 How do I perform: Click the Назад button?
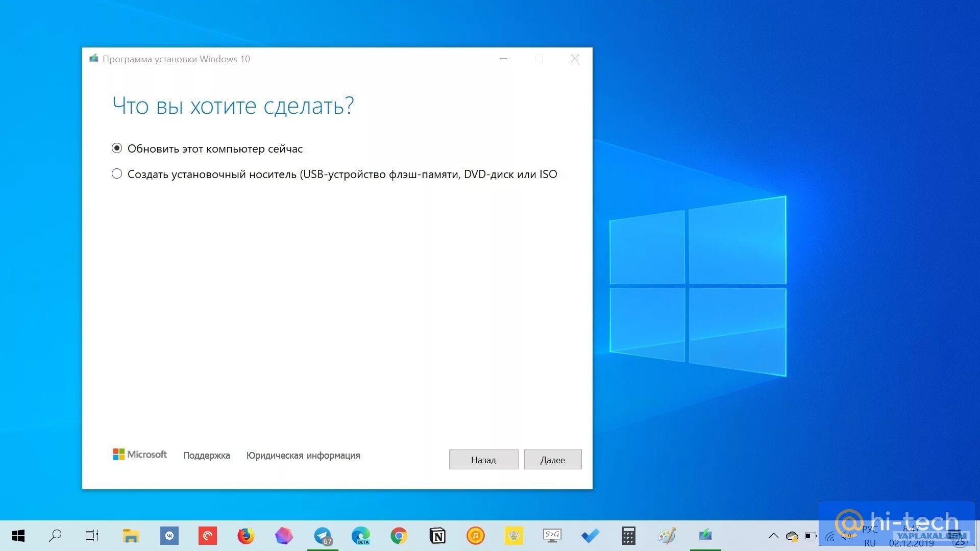483,460
